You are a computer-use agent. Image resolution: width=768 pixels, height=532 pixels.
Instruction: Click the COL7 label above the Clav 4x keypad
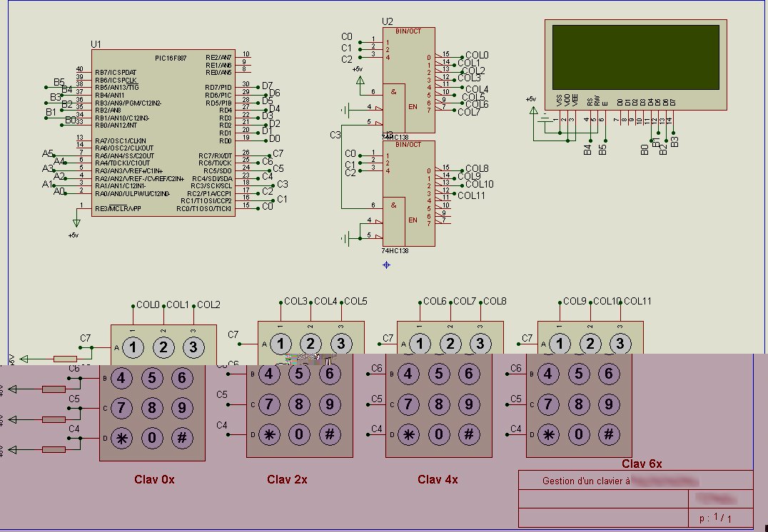coord(465,302)
